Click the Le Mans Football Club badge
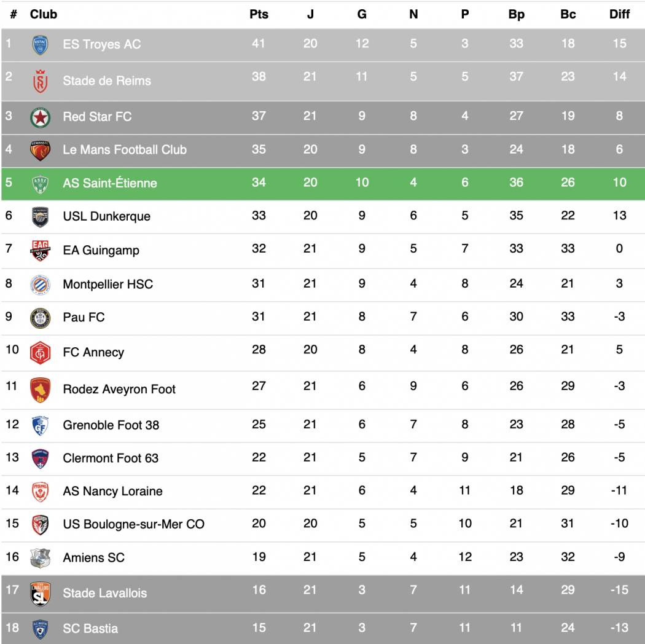645x644 pixels. [x=40, y=151]
